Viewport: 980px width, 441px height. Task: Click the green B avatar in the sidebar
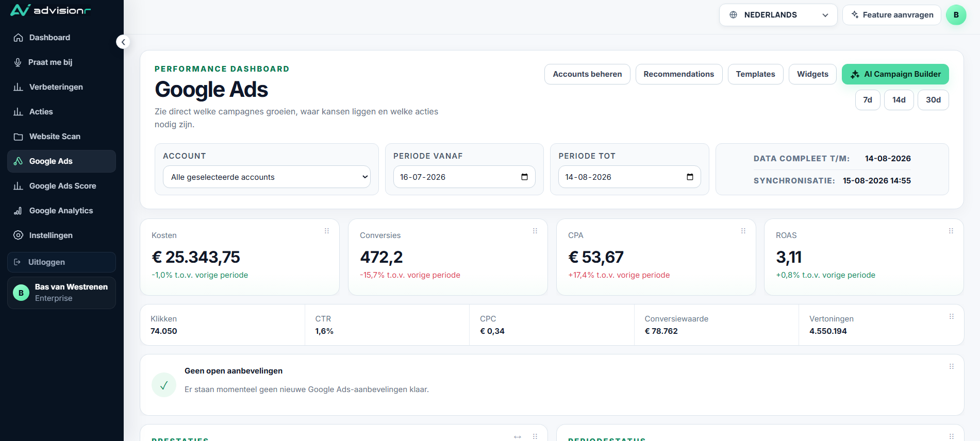(21, 293)
